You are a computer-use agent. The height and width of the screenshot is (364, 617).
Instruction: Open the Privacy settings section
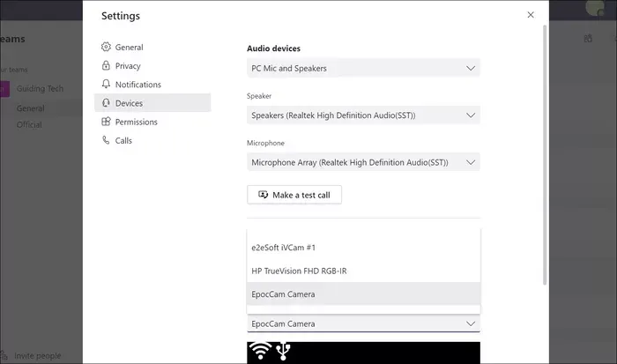point(128,66)
